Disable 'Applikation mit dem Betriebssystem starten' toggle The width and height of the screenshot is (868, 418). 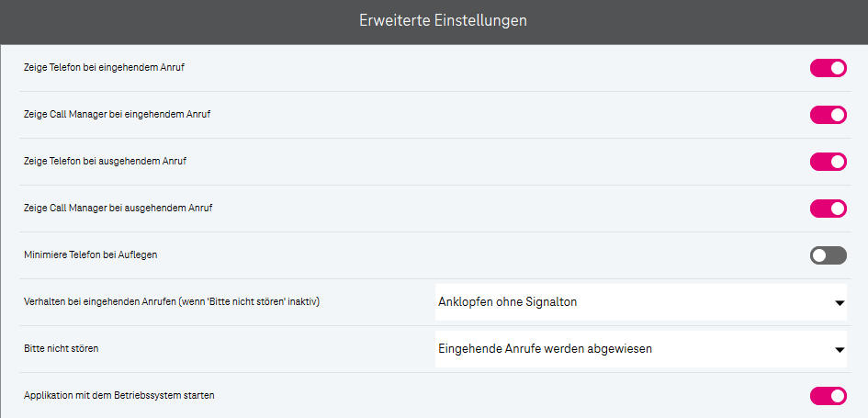click(828, 396)
